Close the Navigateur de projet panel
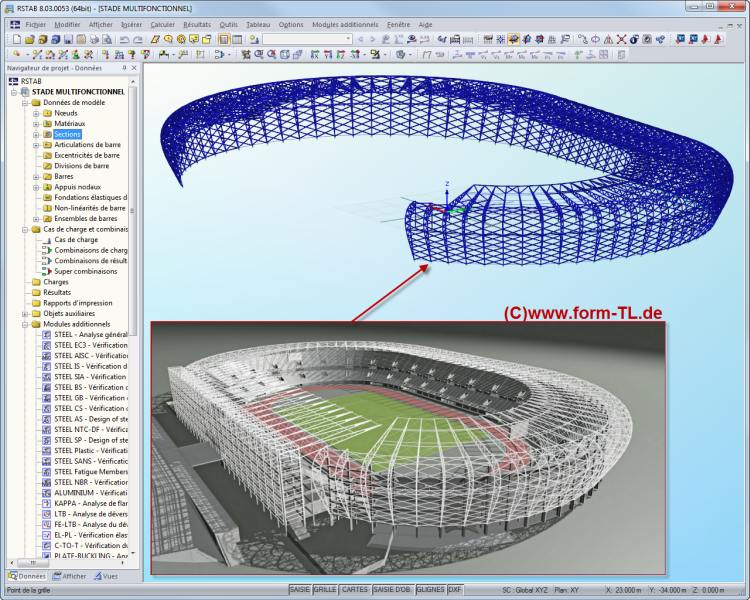 pos(134,68)
